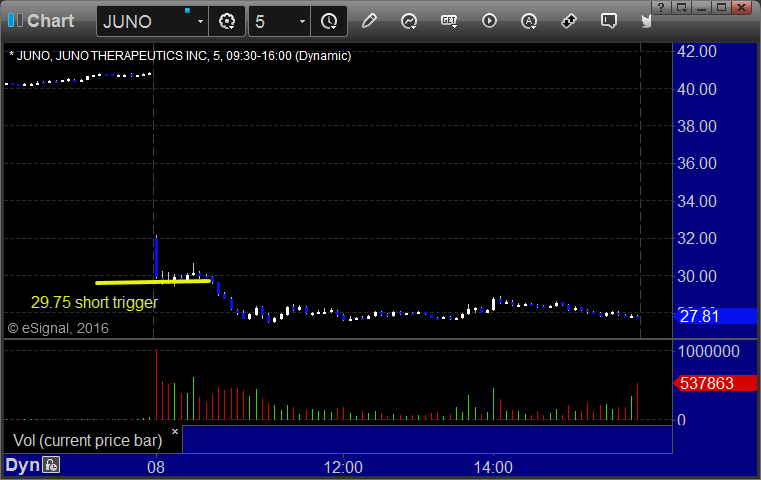
Task: Open the studies chart-line icon
Action: 409,21
